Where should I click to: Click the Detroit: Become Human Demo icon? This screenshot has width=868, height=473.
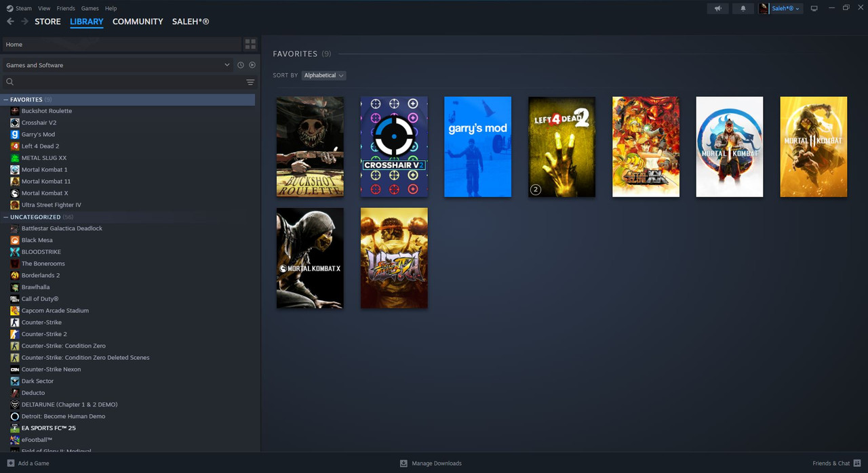click(15, 416)
